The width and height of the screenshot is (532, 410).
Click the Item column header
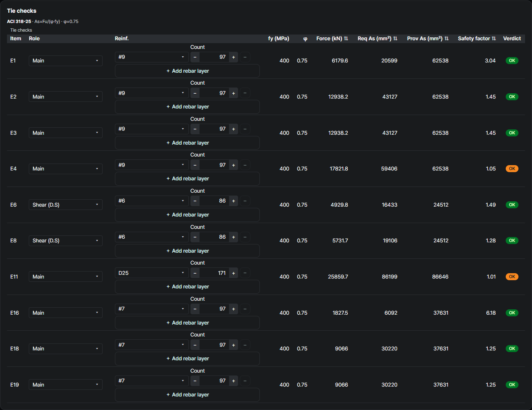click(16, 39)
